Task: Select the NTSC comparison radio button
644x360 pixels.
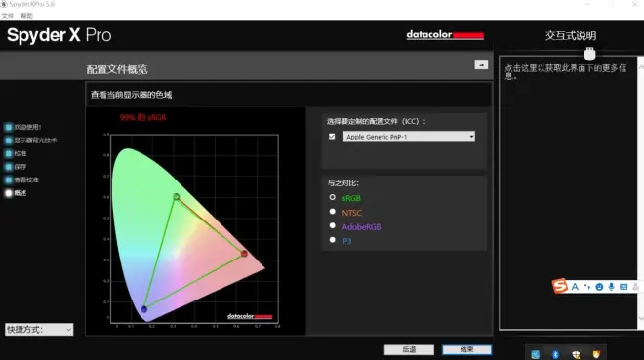Action: click(x=333, y=212)
